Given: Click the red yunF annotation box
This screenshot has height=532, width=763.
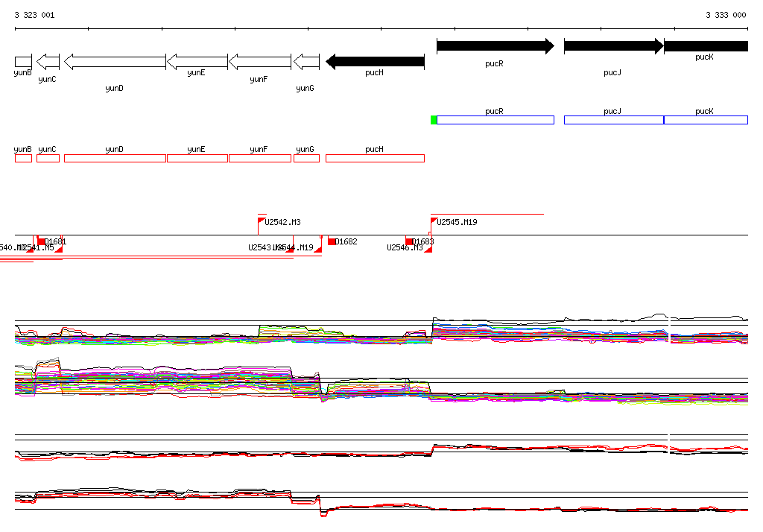Looking at the screenshot, I should 260,158.
